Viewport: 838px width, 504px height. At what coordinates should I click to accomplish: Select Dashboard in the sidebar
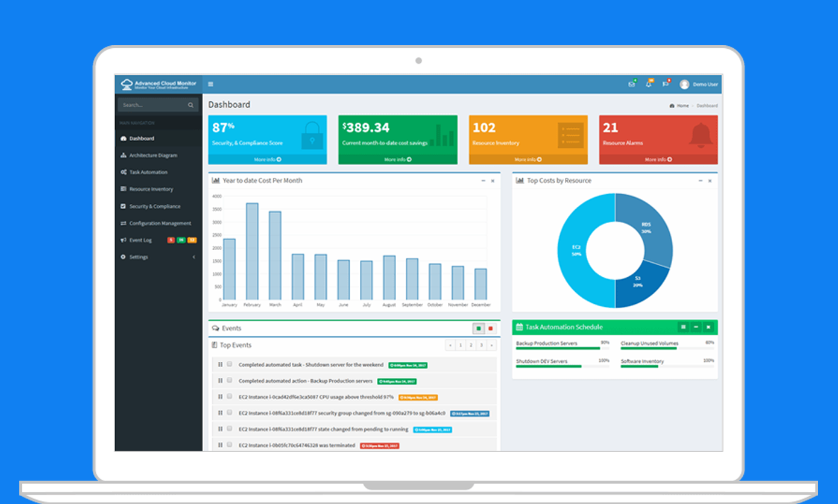(159, 139)
